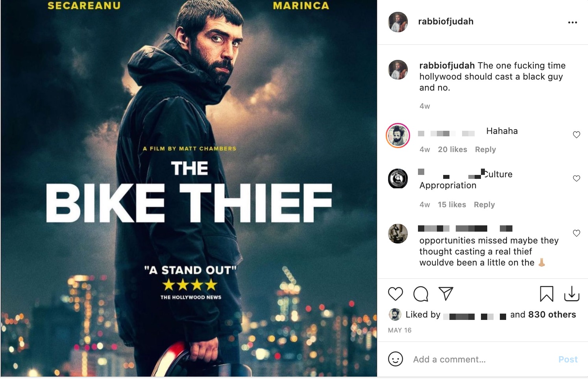The image size is (588, 379).
Task: Save the post with the bookmark icon
Action: (547, 294)
